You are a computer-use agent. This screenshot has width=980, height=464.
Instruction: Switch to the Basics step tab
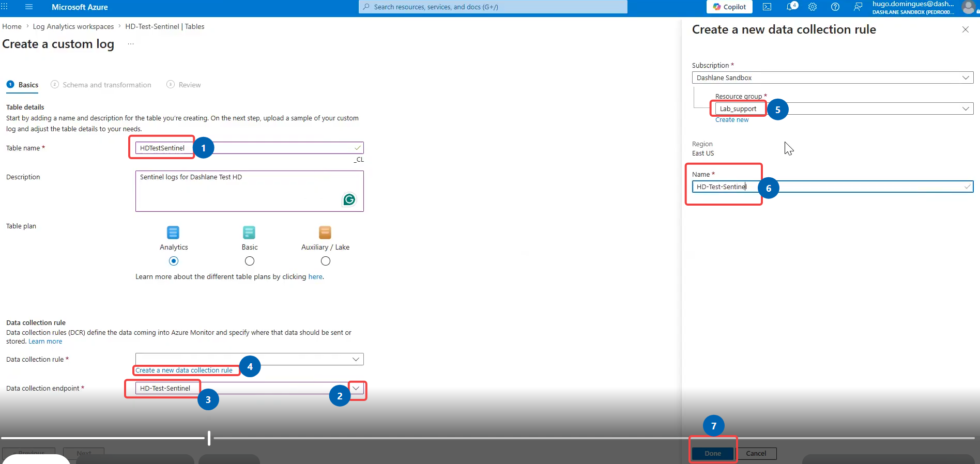point(22,85)
